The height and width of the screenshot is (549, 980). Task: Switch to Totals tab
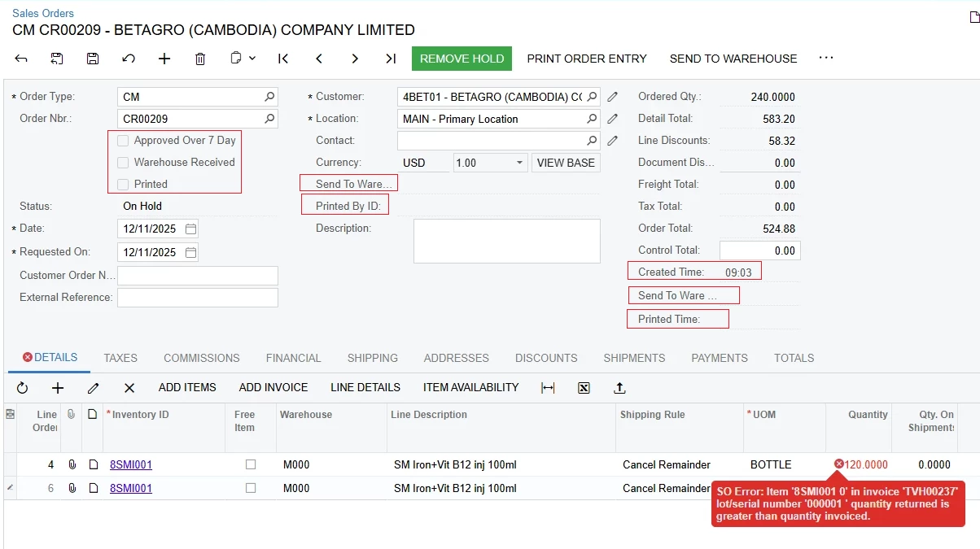[x=794, y=358]
